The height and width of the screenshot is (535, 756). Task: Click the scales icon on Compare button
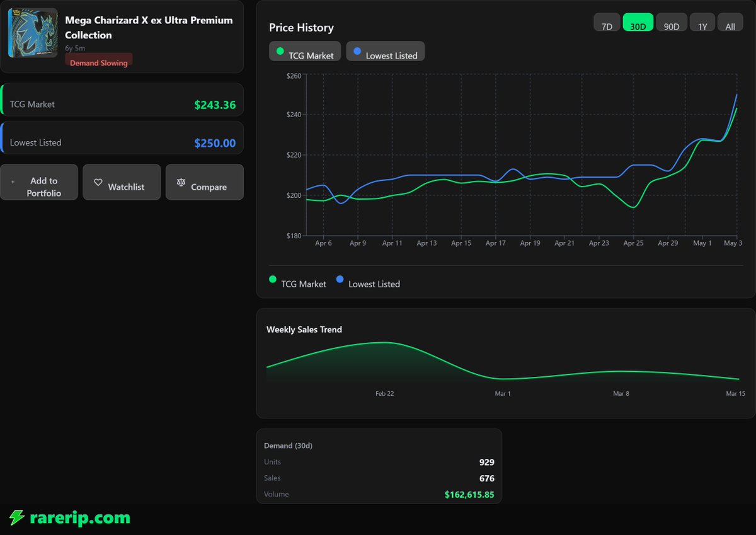click(x=181, y=182)
